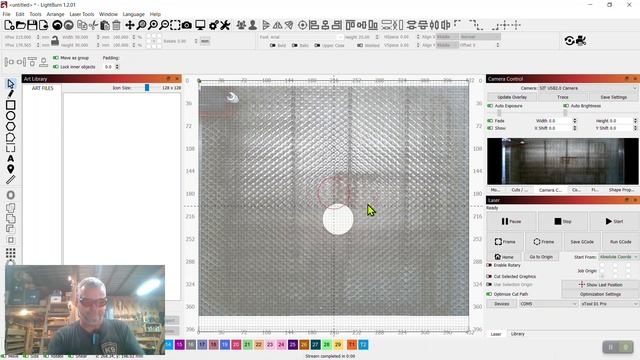
Task: Click the Go to Origin button
Action: tap(541, 257)
